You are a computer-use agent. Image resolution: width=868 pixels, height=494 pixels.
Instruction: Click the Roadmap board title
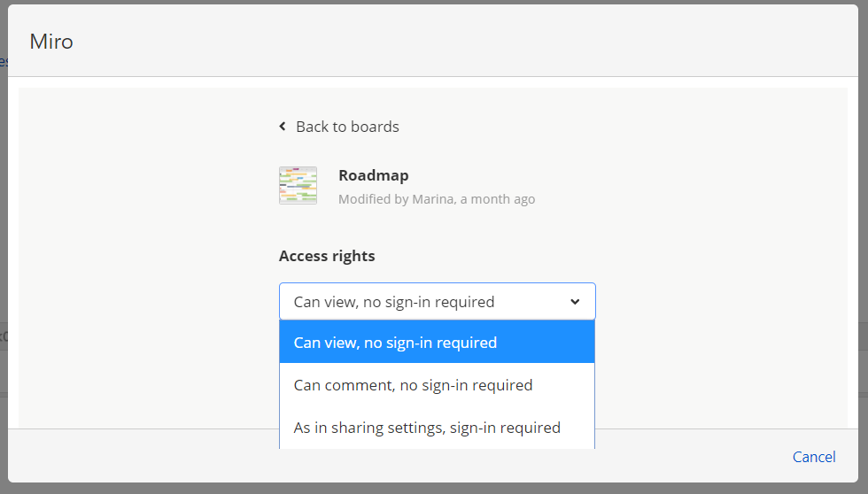(373, 175)
